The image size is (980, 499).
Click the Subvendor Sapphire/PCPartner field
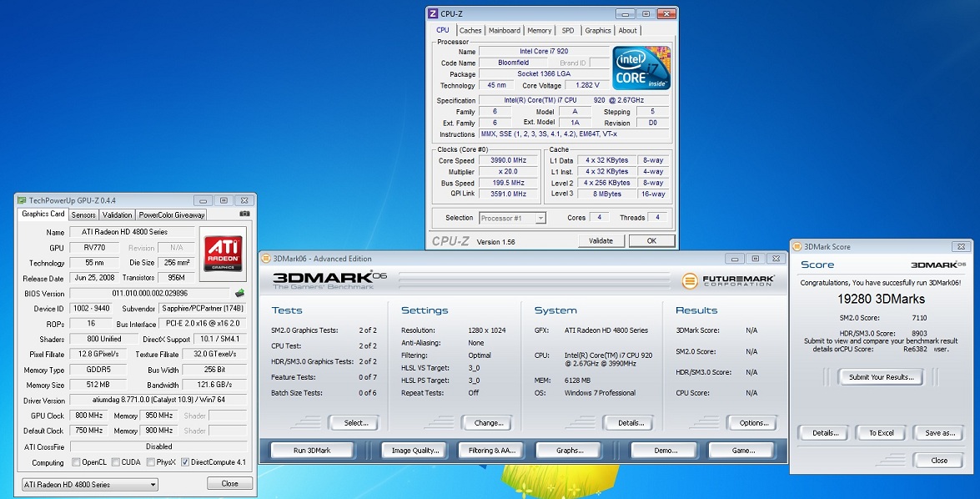(x=203, y=308)
